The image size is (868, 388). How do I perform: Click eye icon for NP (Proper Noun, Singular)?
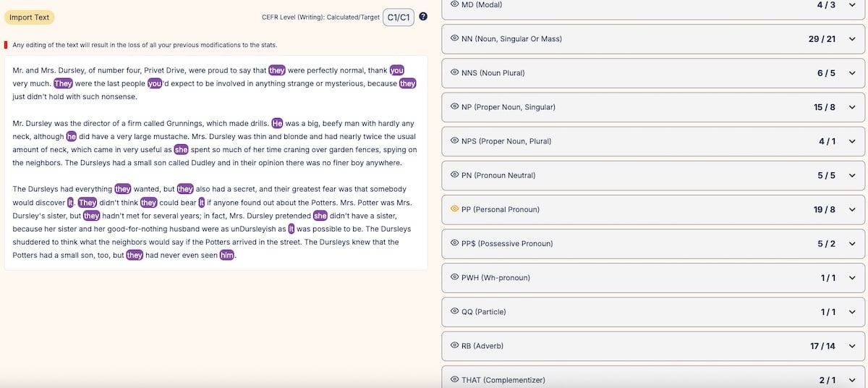(x=454, y=107)
